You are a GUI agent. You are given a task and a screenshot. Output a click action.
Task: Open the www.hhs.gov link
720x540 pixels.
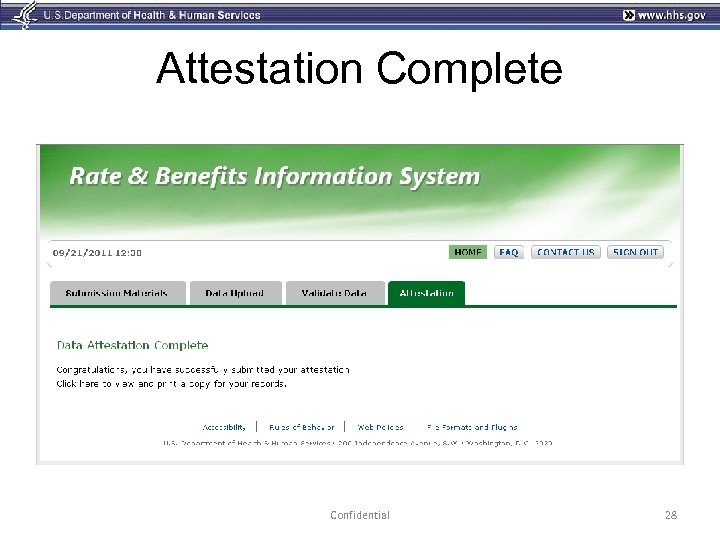[671, 15]
